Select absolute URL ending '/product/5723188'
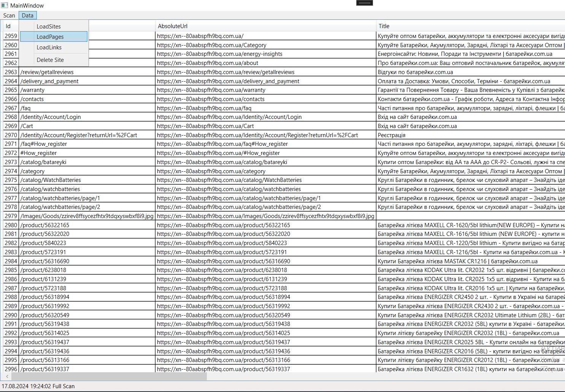Screen dimensions: 565x392 265,288
